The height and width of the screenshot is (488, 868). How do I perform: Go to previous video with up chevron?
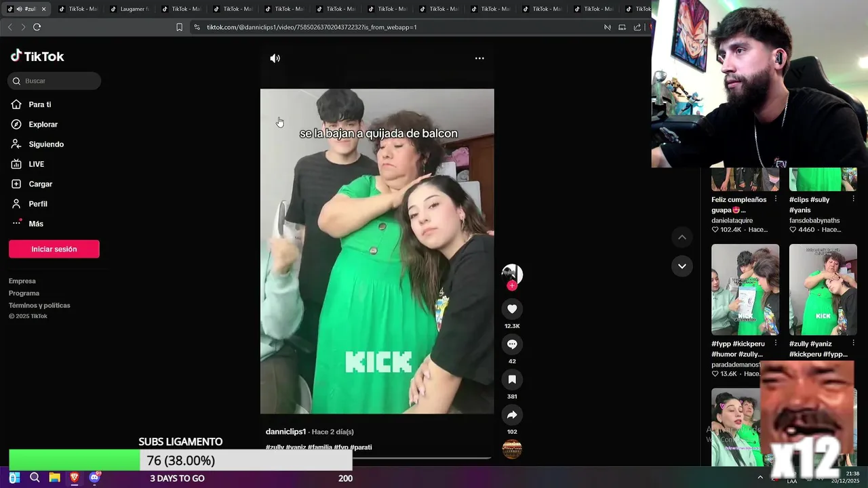pos(682,237)
